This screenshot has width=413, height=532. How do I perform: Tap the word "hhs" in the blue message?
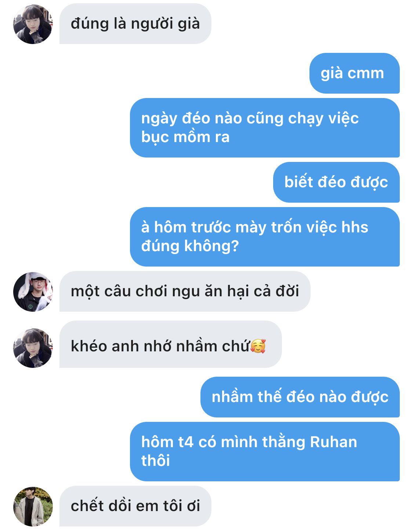pyautogui.click(x=355, y=227)
